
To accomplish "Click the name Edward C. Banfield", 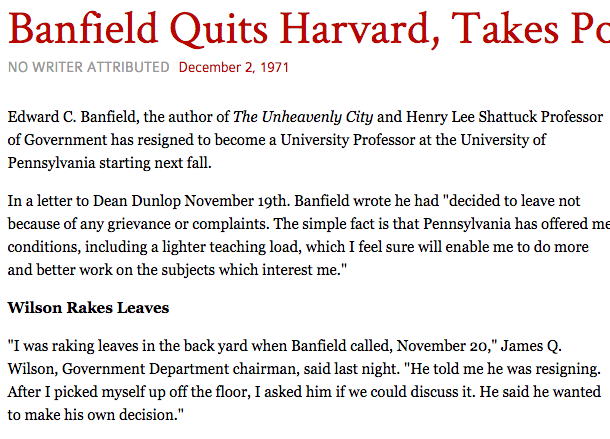I will pyautogui.click(x=75, y=117).
